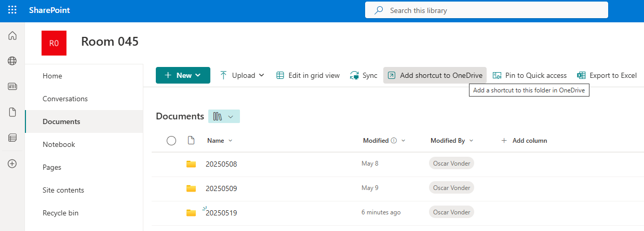
Task: Click Oscar Vonder in 20250509 row
Action: pos(452,188)
